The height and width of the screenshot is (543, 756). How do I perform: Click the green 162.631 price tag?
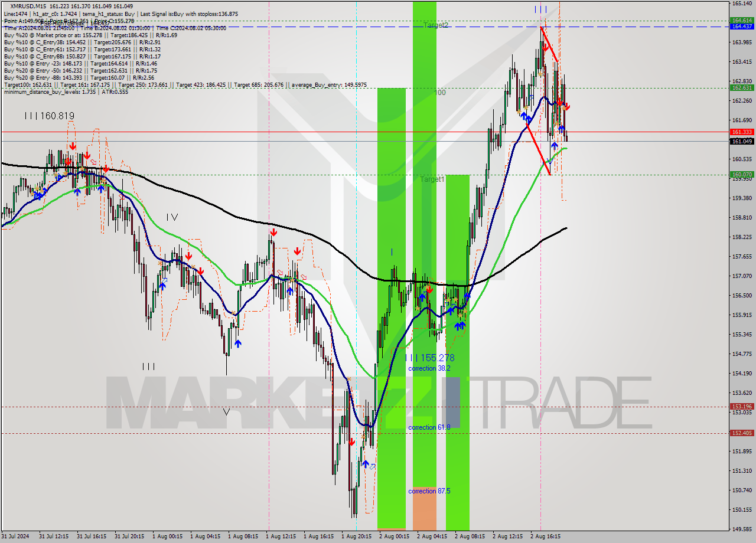click(x=742, y=88)
